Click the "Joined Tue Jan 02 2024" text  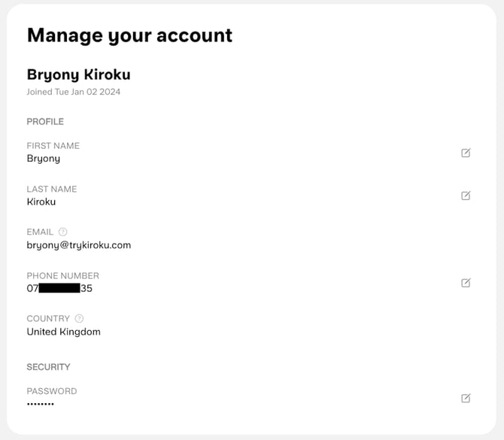[x=74, y=92]
